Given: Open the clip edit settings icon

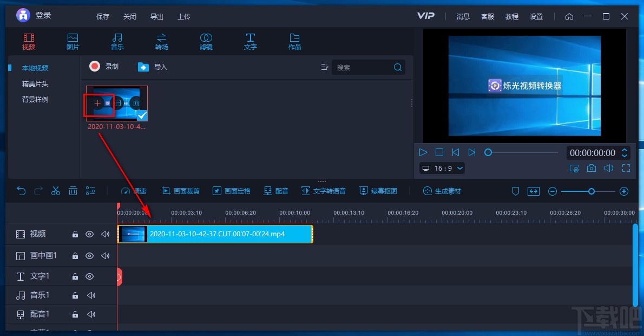Looking at the screenshot, I should (x=90, y=191).
